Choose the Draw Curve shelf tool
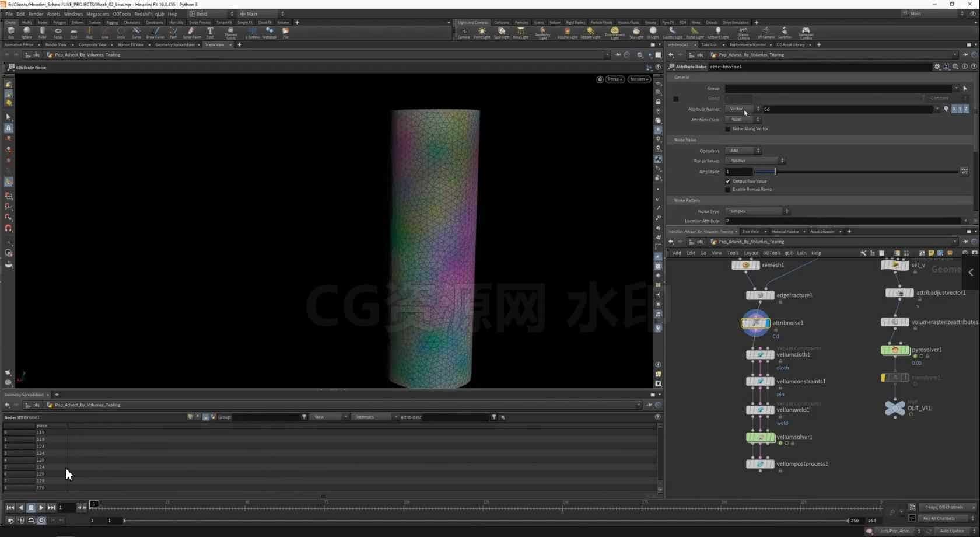This screenshot has width=980, height=537. click(155, 33)
